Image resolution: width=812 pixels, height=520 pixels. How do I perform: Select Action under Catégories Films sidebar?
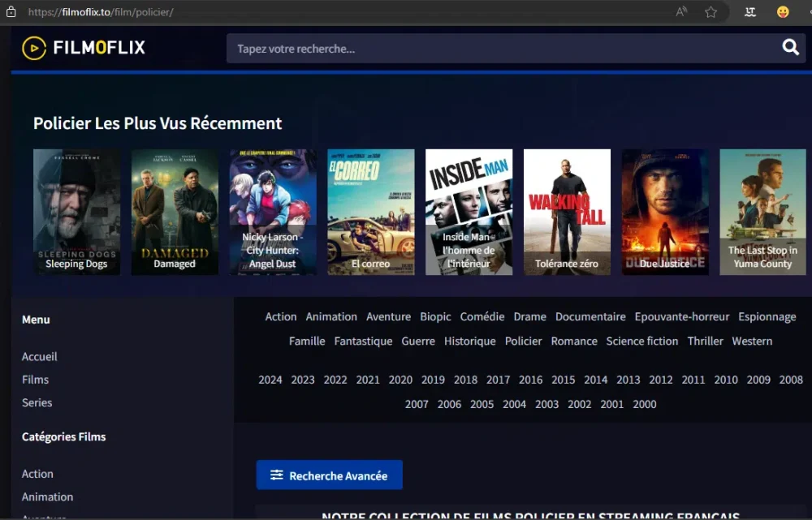pyautogui.click(x=37, y=474)
